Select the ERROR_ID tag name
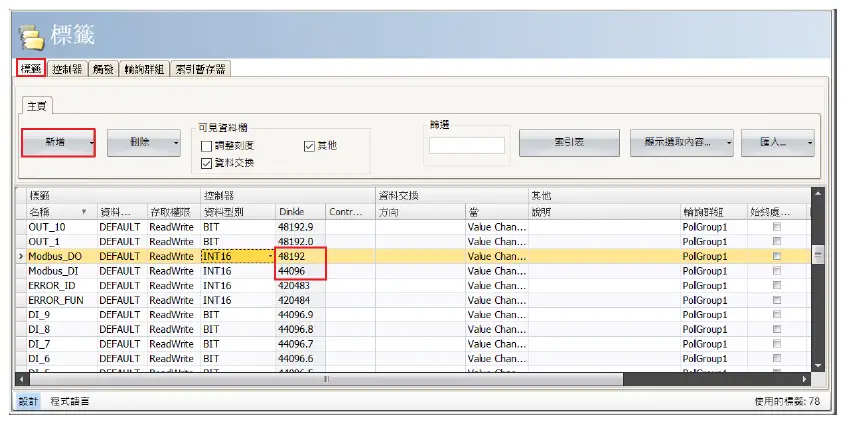The width and height of the screenshot is (843, 427). click(x=52, y=286)
